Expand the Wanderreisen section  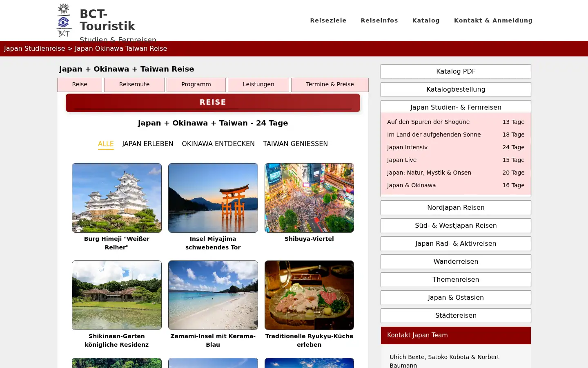[456, 262]
